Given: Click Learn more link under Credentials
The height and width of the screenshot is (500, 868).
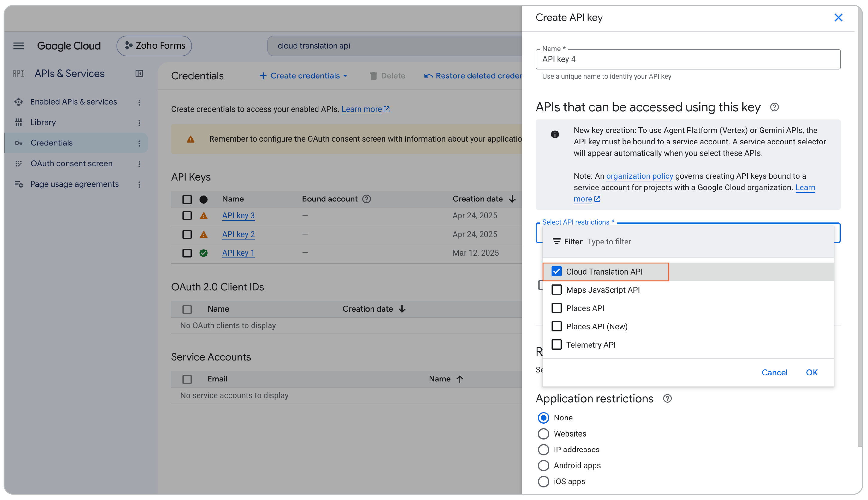Looking at the screenshot, I should point(366,109).
